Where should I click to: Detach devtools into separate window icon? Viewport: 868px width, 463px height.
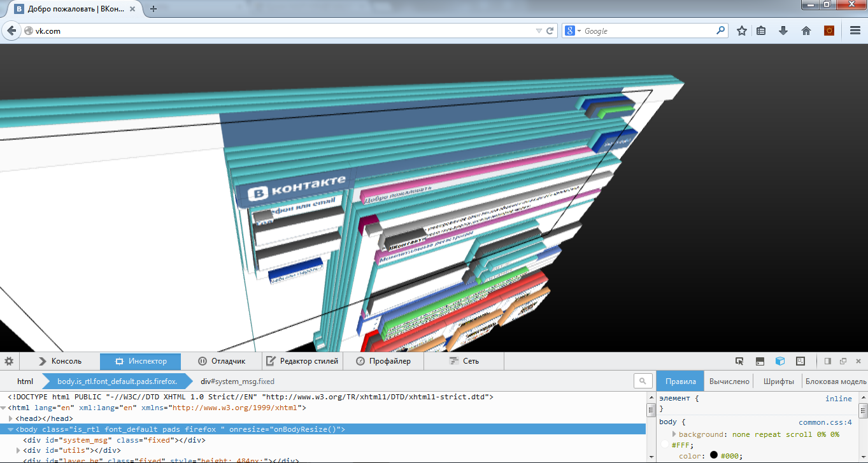pyautogui.click(x=843, y=361)
